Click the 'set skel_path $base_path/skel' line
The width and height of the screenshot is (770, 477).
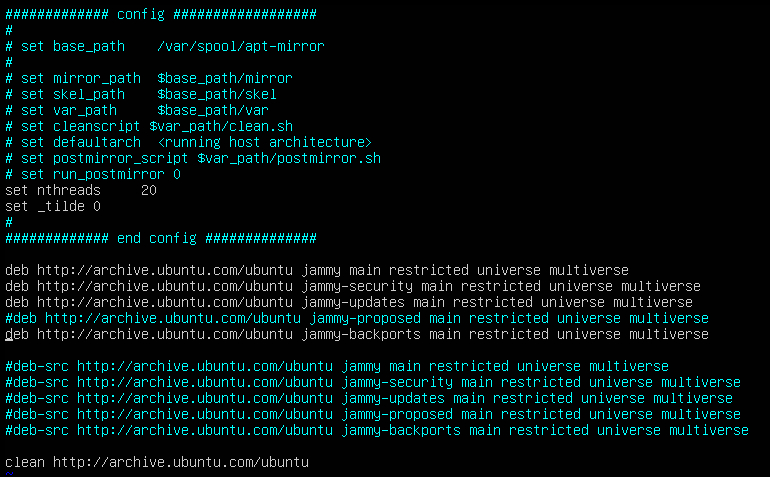tap(141, 94)
